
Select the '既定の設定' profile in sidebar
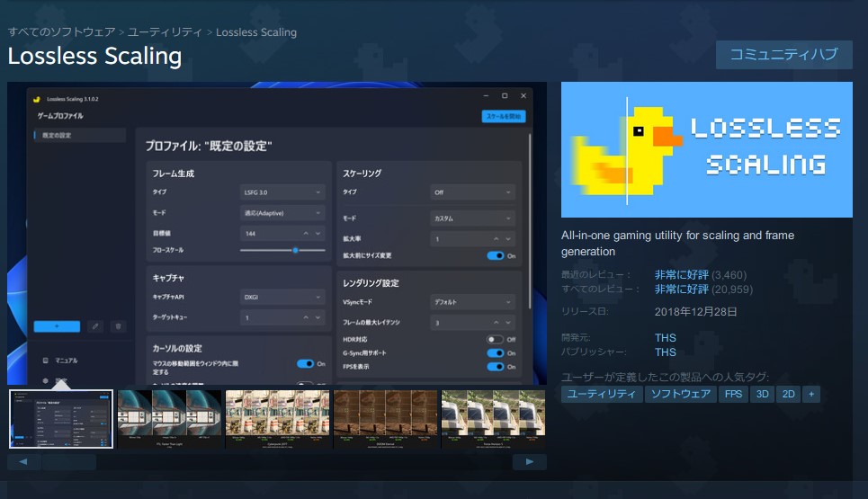[80, 135]
